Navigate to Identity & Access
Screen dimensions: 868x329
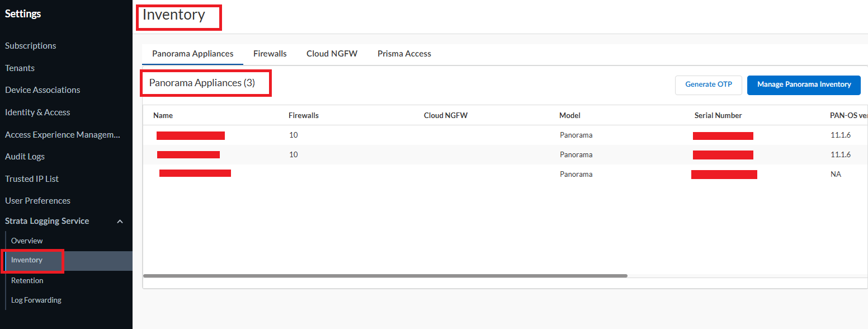tap(37, 112)
